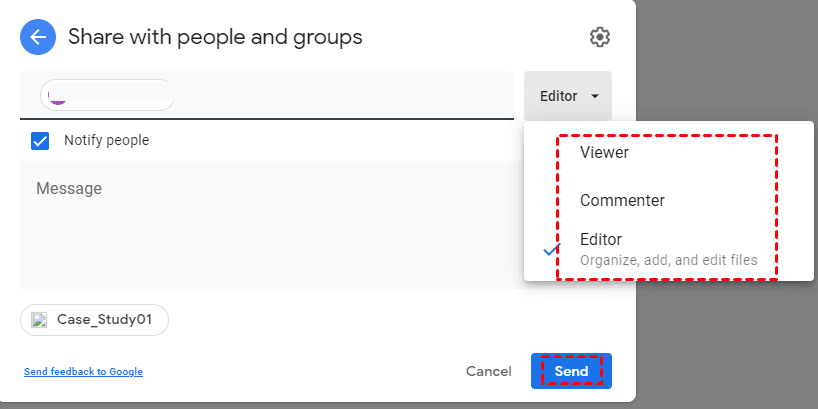This screenshot has width=818, height=409.
Task: Open sharing settings gear icon
Action: [x=599, y=38]
